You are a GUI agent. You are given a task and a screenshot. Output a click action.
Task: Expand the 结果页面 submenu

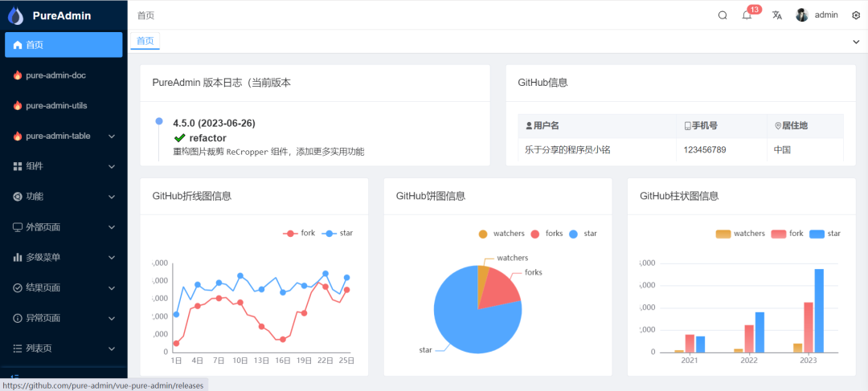pos(112,288)
